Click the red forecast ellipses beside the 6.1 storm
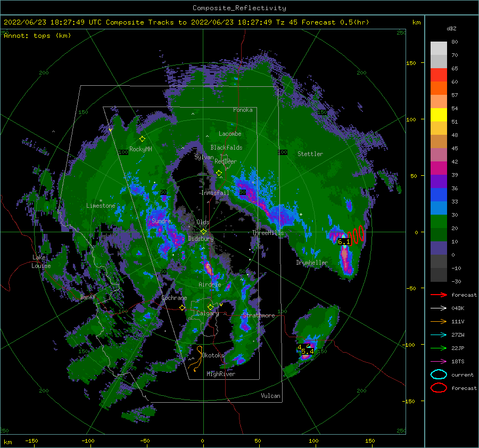The image size is (479, 448). coord(356,236)
